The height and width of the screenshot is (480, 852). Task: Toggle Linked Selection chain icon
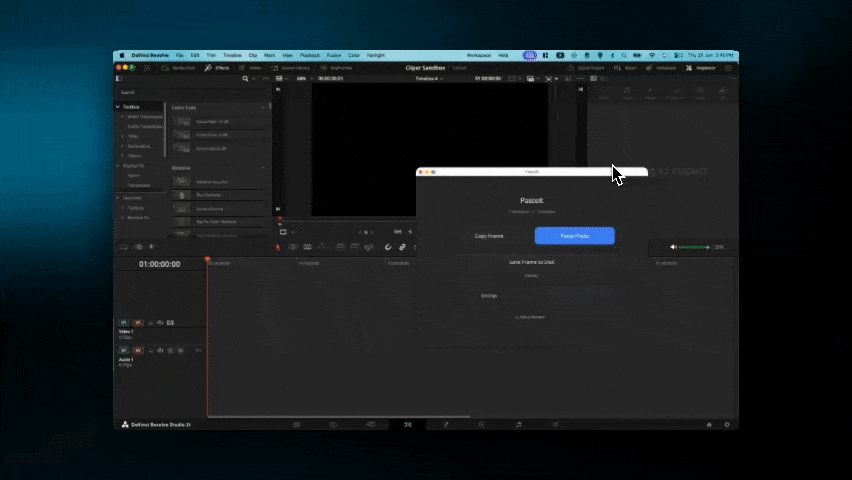pyautogui.click(x=403, y=247)
